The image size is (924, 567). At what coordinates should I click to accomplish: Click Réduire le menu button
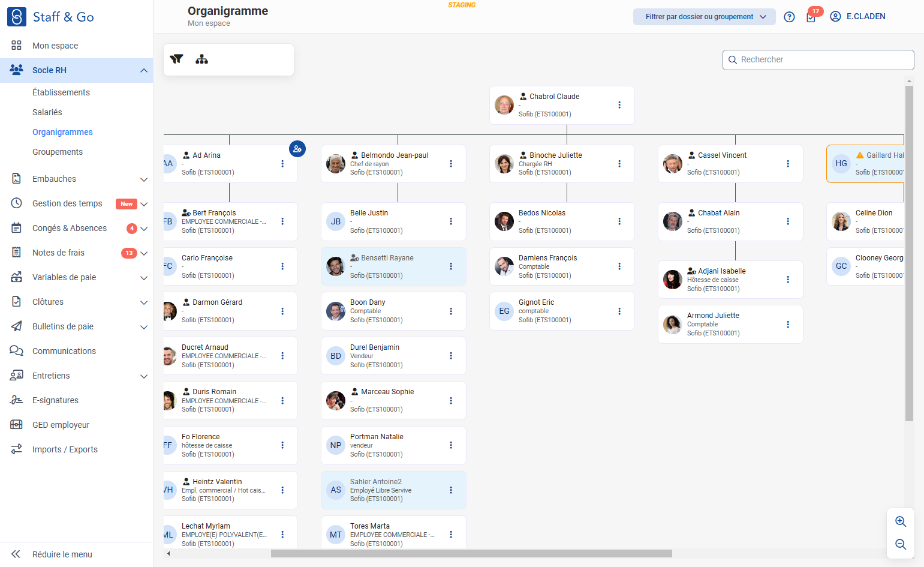(62, 554)
